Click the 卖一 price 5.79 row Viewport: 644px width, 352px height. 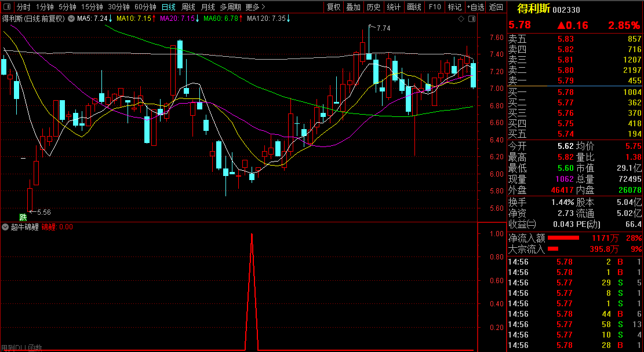(x=565, y=80)
